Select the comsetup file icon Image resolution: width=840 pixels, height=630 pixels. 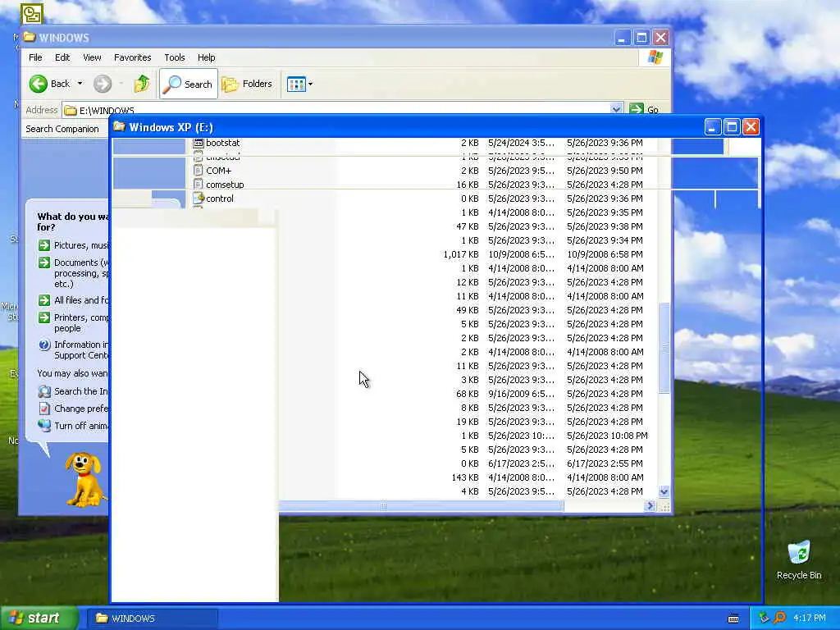(x=199, y=185)
